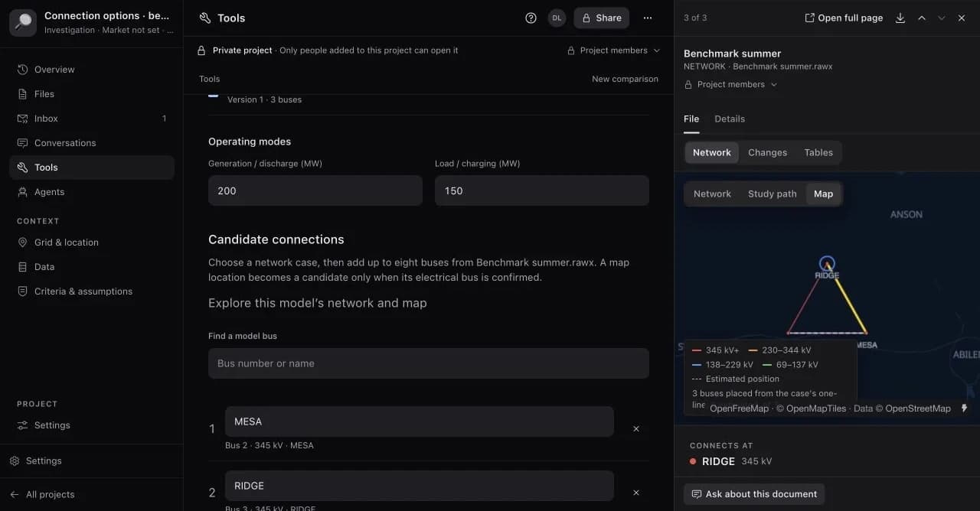This screenshot has width=980, height=511.
Task: Click the project magnifier avatar icon
Action: pos(23,23)
